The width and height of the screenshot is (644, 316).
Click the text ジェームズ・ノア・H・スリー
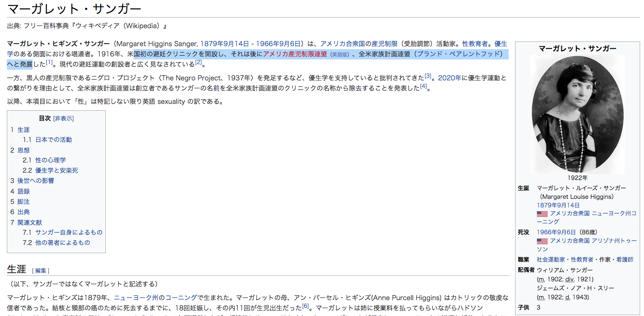tap(575, 289)
